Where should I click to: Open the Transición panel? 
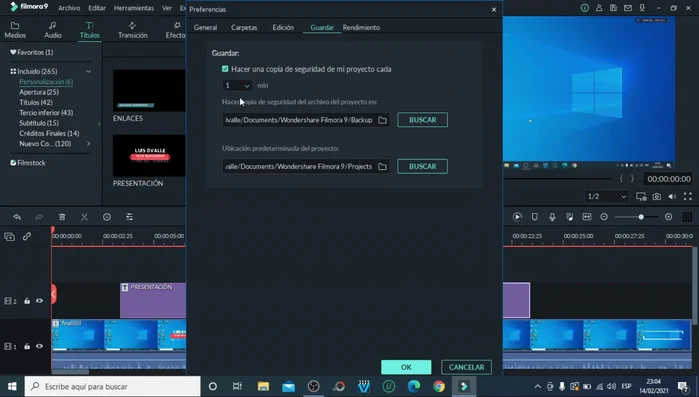tap(132, 30)
